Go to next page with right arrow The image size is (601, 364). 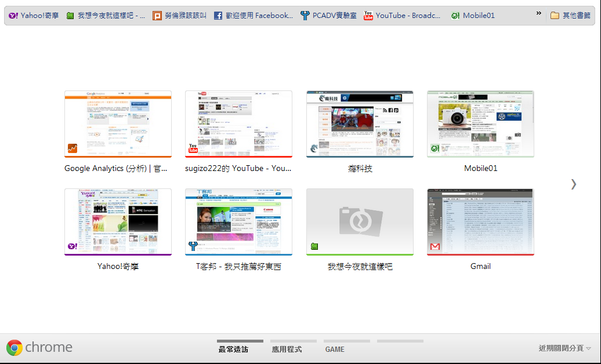573,184
